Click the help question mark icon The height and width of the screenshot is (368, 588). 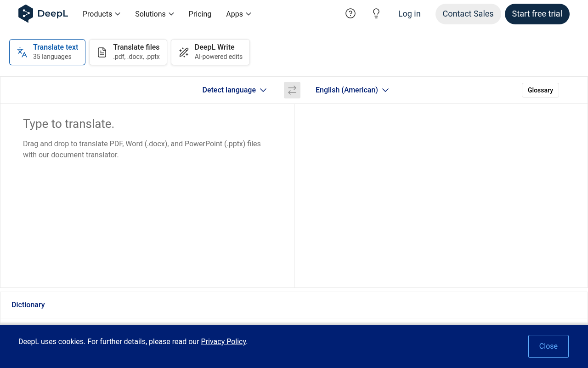click(351, 13)
